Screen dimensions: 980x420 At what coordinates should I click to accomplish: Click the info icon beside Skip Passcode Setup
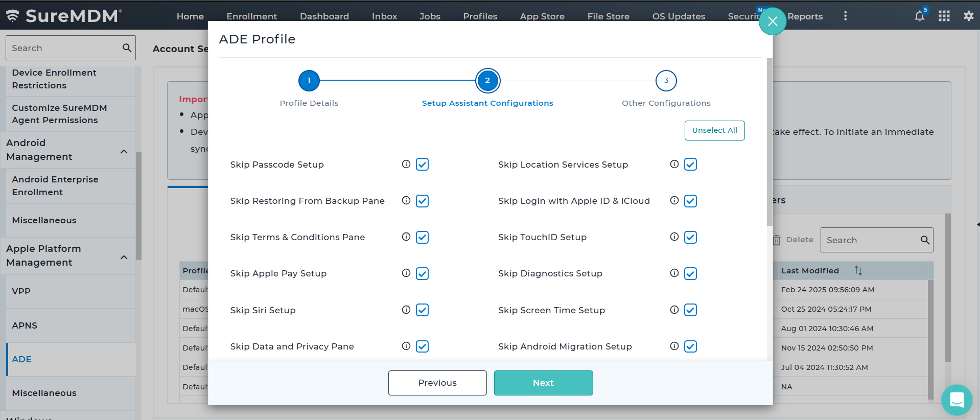click(406, 164)
